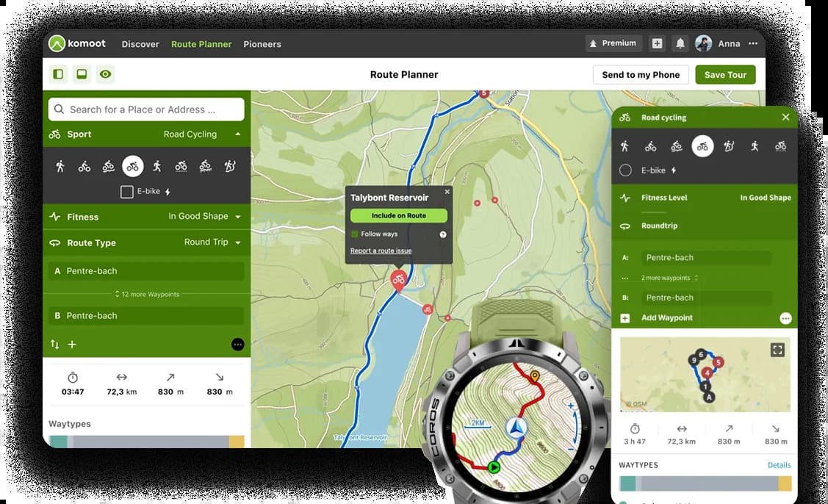Image resolution: width=828 pixels, height=504 pixels.
Task: Add a waypoint with sidebar plus icon
Action: [x=72, y=345]
